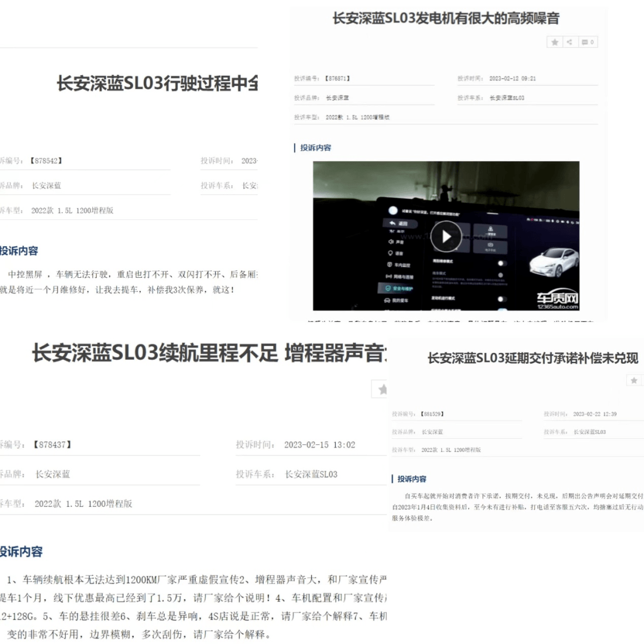This screenshot has height=644, width=644.
Task: Click line 车的悬挂很差6、刹车总是异响
Action: pyautogui.click(x=193, y=616)
